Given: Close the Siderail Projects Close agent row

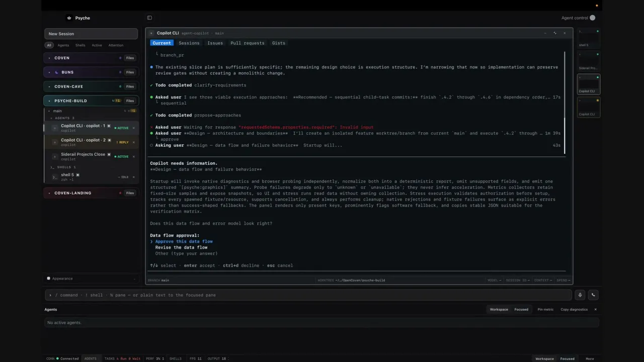Looking at the screenshot, I should point(133,156).
